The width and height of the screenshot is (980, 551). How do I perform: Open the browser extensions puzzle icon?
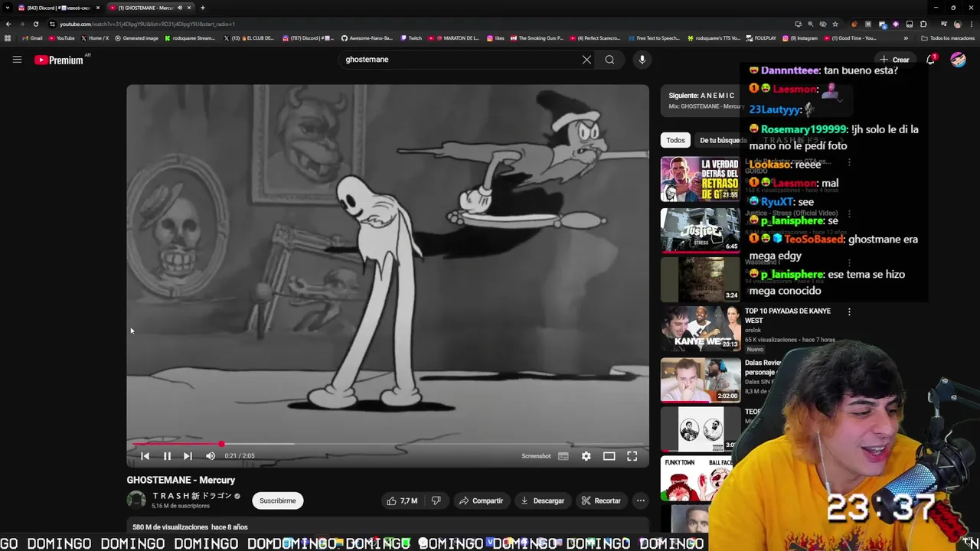[923, 24]
